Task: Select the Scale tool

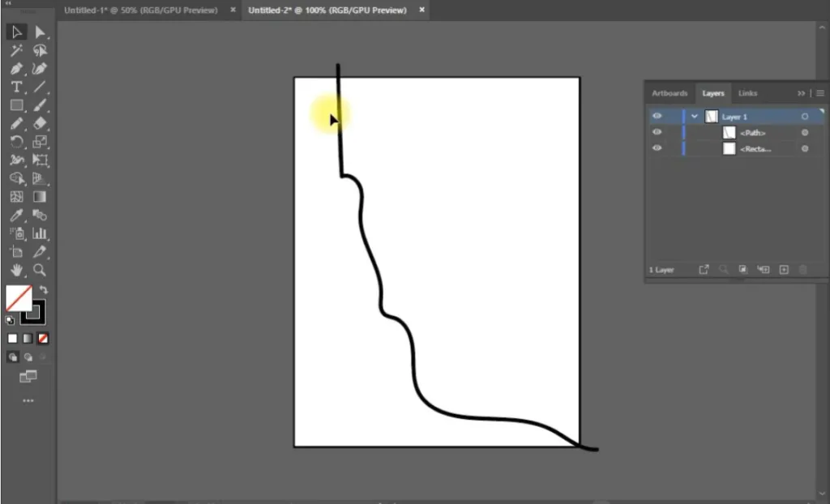Action: tap(40, 141)
